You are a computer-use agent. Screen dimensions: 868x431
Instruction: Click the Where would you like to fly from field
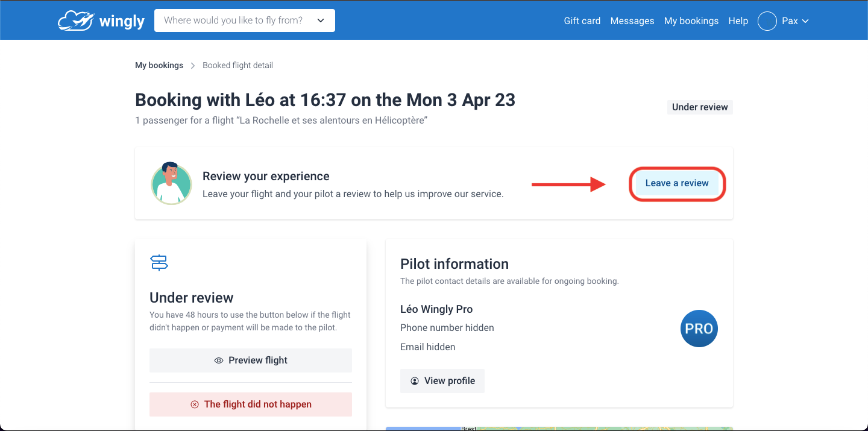245,20
